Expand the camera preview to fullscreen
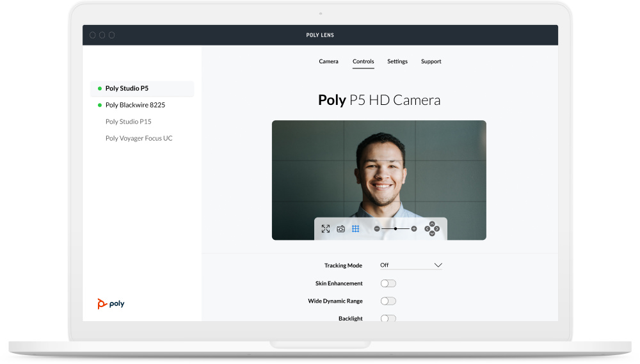Image resolution: width=640 pixels, height=364 pixels. [x=325, y=229]
